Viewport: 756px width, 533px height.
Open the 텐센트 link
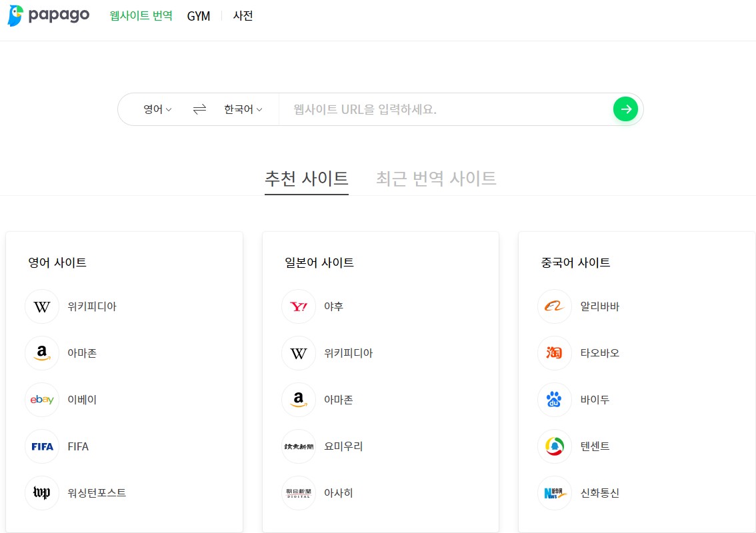click(595, 446)
